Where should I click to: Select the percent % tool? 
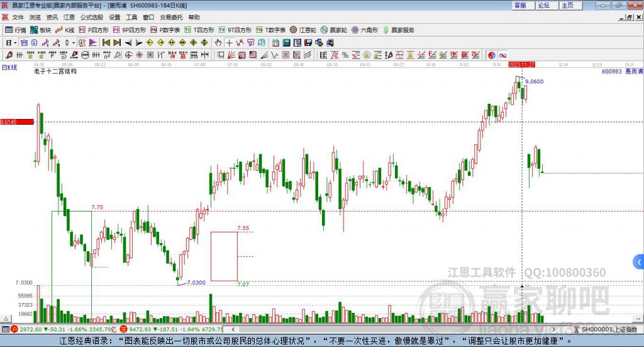tap(345, 55)
